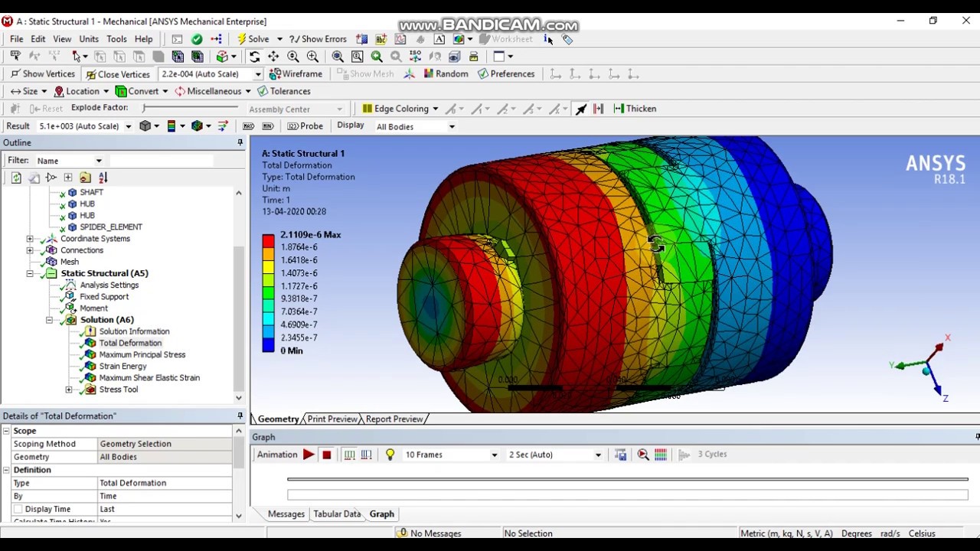Click the Export animation video icon
Image resolution: width=980 pixels, height=551 pixels.
(x=620, y=455)
